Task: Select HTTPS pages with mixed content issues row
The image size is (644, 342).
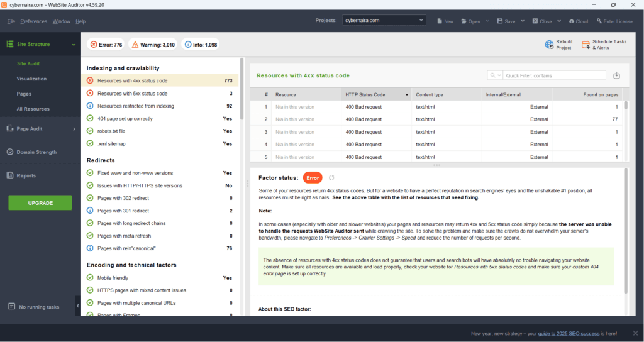Action: tap(160, 290)
